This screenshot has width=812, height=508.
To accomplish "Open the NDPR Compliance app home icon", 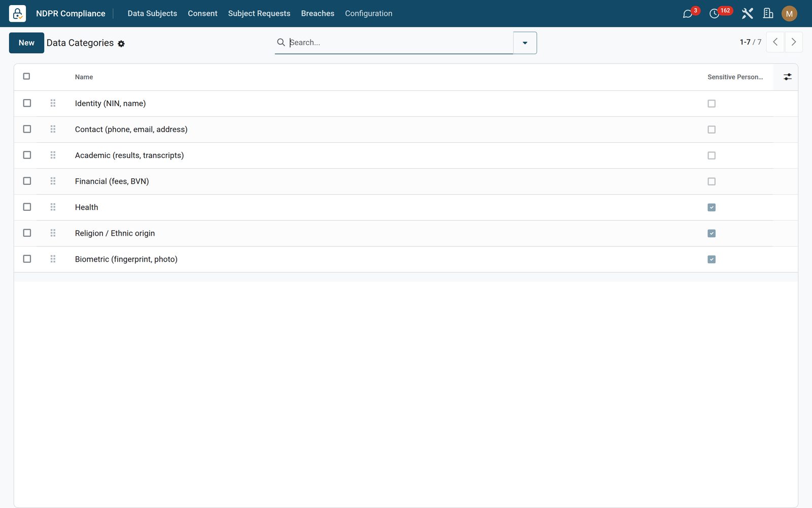I will point(17,13).
